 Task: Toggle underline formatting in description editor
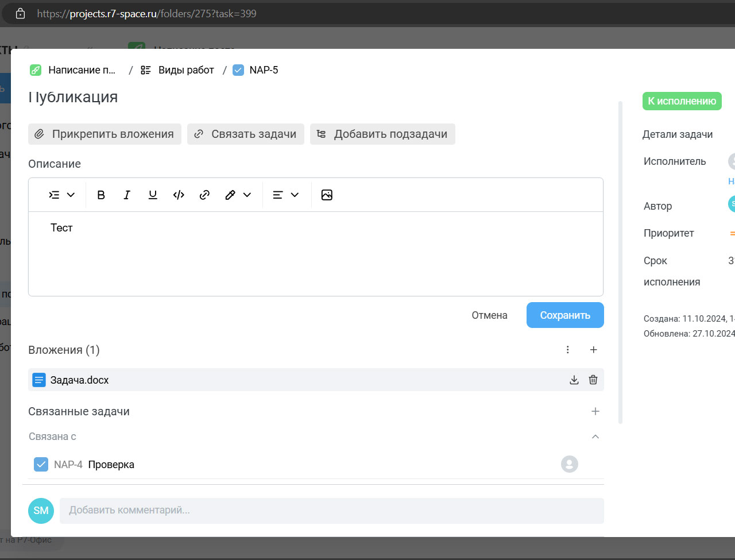153,195
